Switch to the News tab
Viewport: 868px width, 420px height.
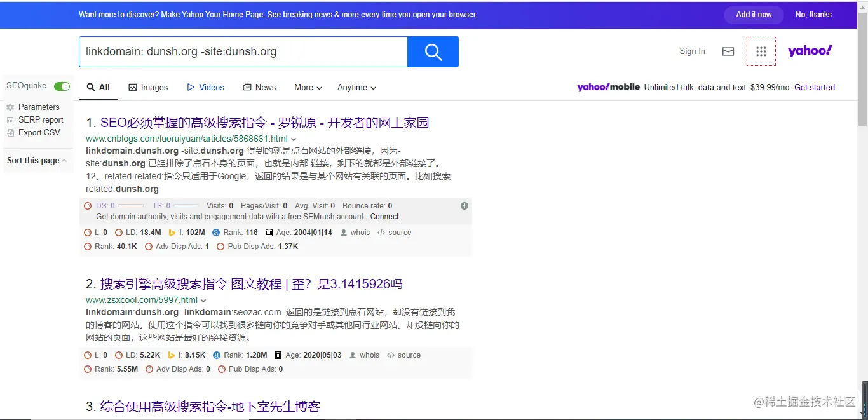(259, 88)
